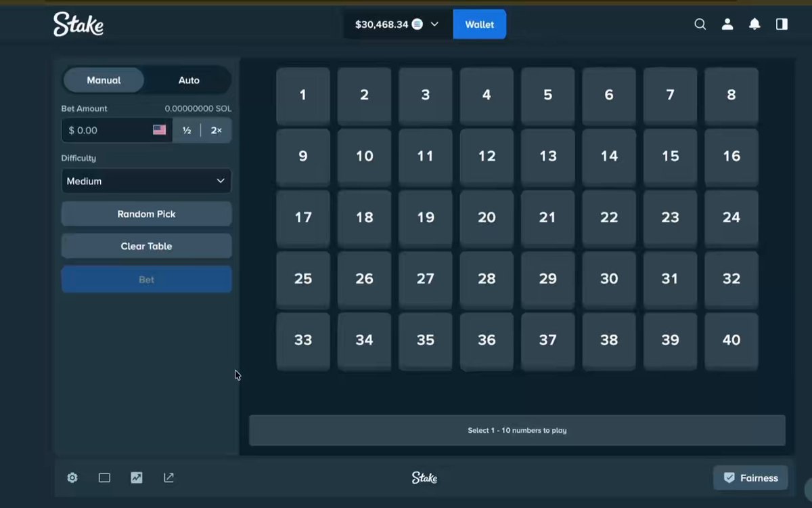The image size is (812, 508).
Task: Toggle the sidebar panel icon
Action: pos(782,24)
